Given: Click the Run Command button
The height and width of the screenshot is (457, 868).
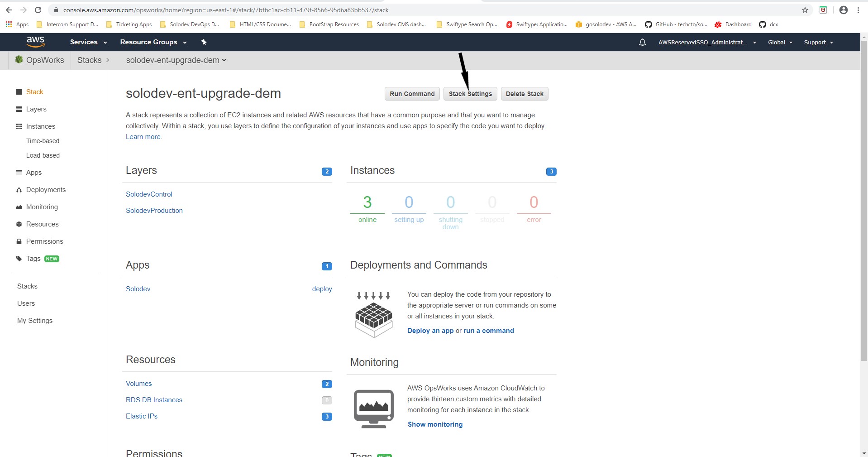Looking at the screenshot, I should coord(412,94).
